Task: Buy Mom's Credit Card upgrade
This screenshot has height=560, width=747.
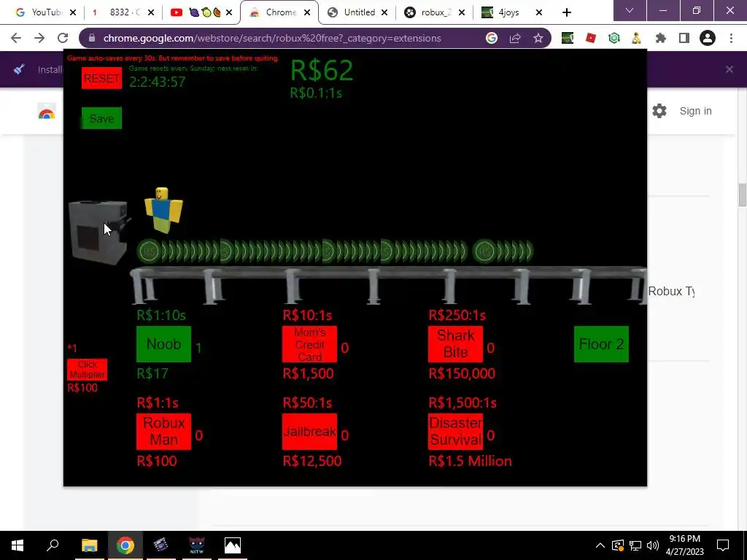Action: point(309,344)
